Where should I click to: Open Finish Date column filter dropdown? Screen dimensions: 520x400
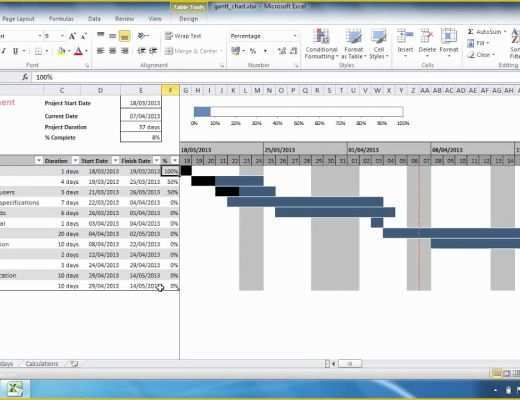coord(156,160)
